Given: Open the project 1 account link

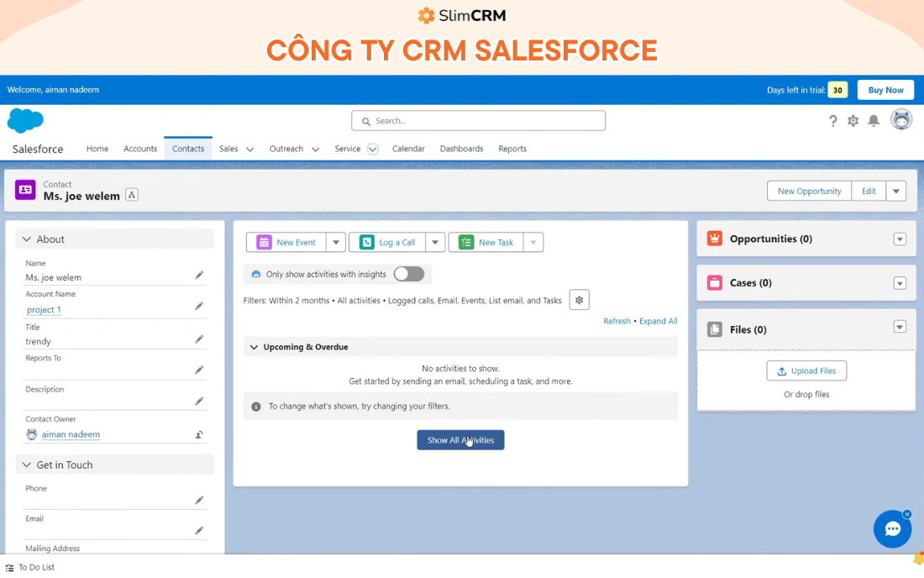Looking at the screenshot, I should tap(43, 309).
